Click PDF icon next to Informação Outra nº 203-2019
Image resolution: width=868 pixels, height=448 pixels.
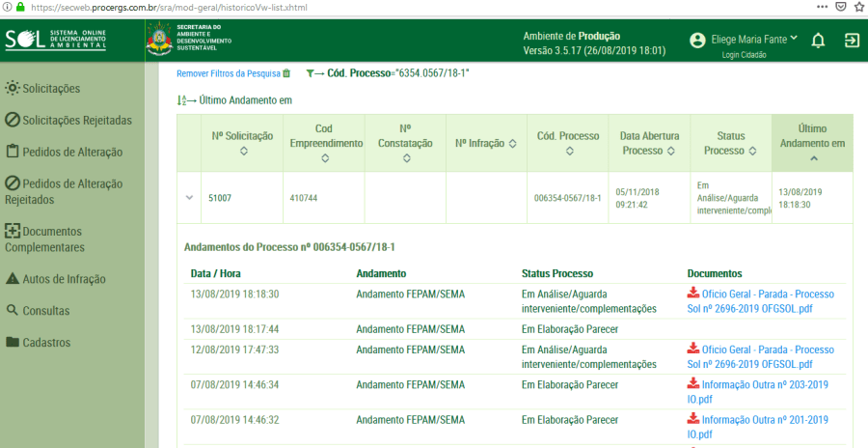point(692,385)
